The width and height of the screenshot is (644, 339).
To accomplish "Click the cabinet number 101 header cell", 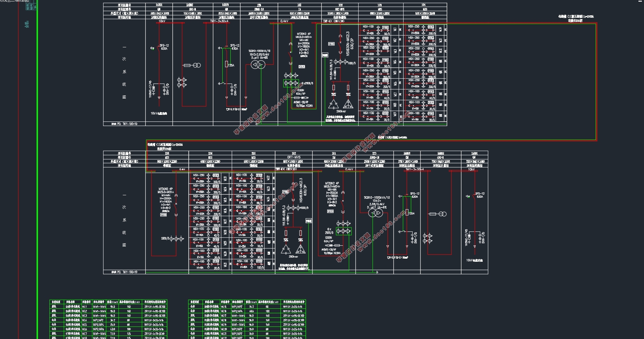I will click(300, 5).
